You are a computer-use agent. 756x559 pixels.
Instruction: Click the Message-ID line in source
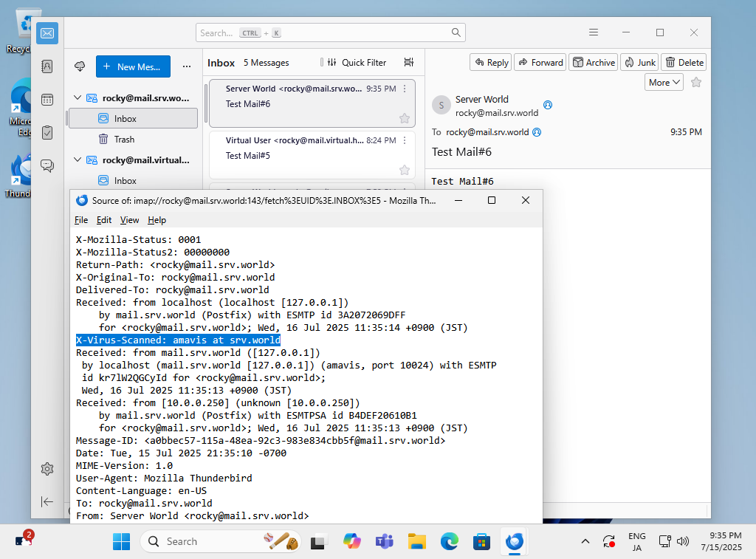[x=261, y=440]
